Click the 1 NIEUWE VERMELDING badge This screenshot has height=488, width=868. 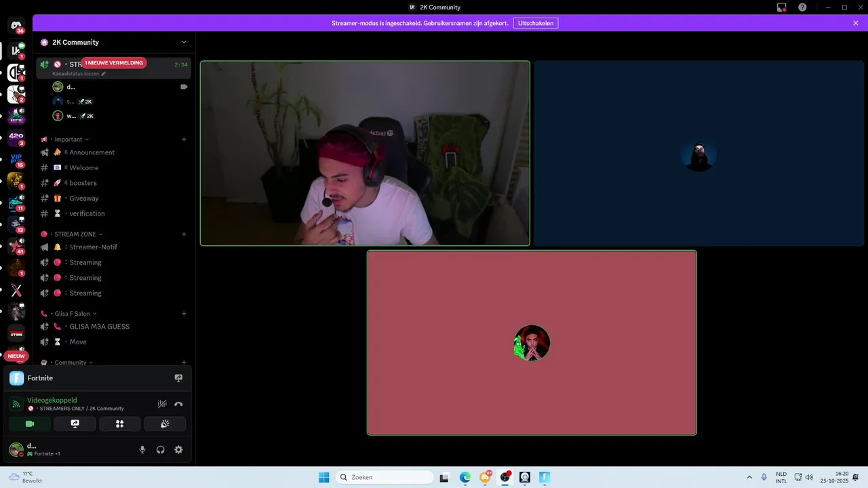[x=114, y=63]
